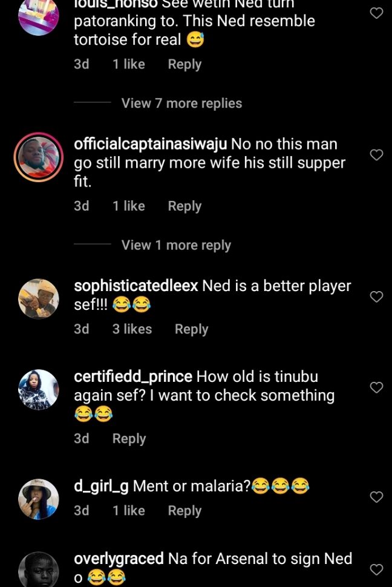Reply to officialcaptainasiwaju's comment
This screenshot has width=392, height=587.
tap(185, 206)
